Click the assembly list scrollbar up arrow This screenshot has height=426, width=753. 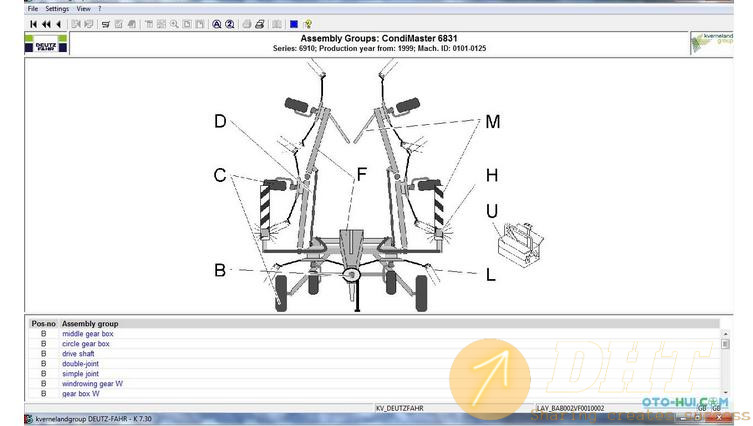click(x=725, y=333)
